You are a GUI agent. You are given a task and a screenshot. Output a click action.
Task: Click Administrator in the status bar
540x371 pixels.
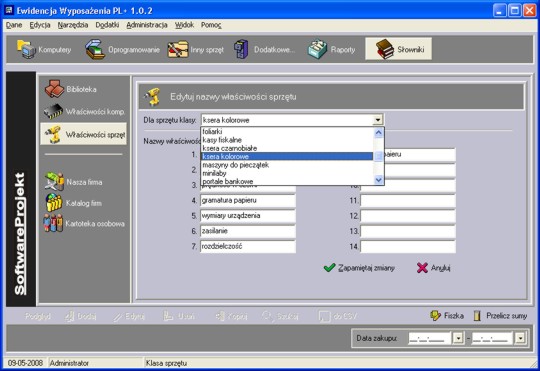pos(69,363)
